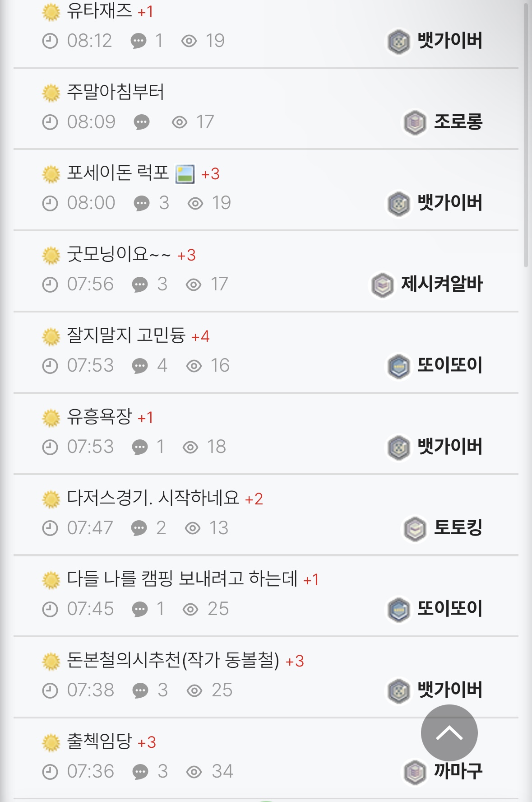Tap the badge icon beside 토토킹
The height and width of the screenshot is (802, 532).
(x=415, y=528)
